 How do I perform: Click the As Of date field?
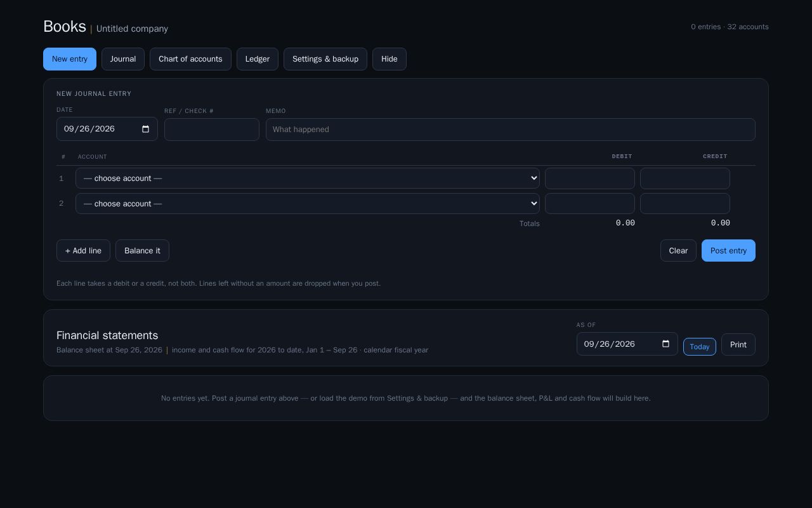tap(627, 344)
